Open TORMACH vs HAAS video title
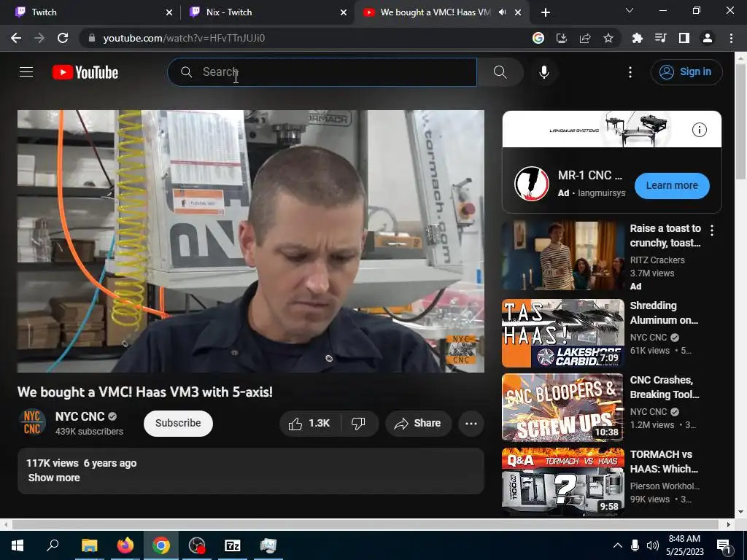 (664, 462)
